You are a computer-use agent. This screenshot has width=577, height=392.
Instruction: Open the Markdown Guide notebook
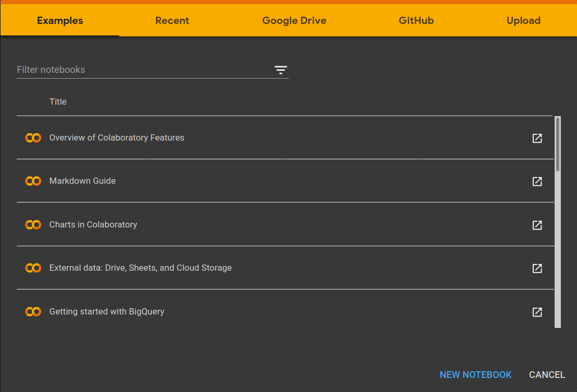tap(82, 181)
